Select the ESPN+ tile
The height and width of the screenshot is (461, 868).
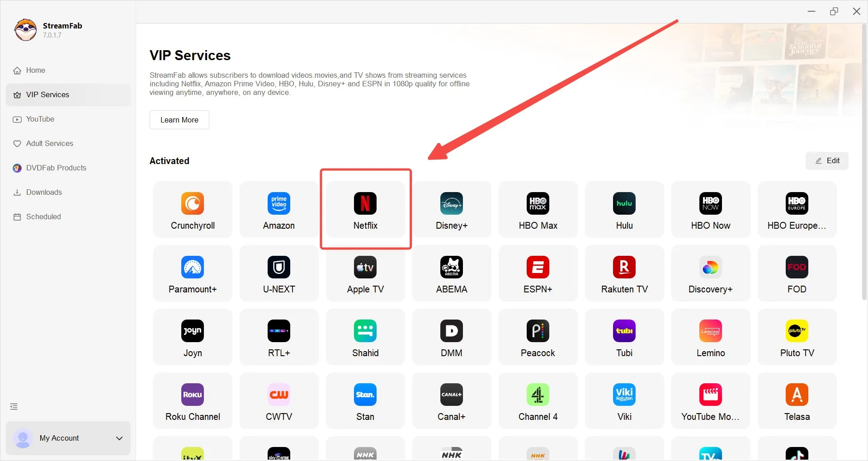point(538,273)
